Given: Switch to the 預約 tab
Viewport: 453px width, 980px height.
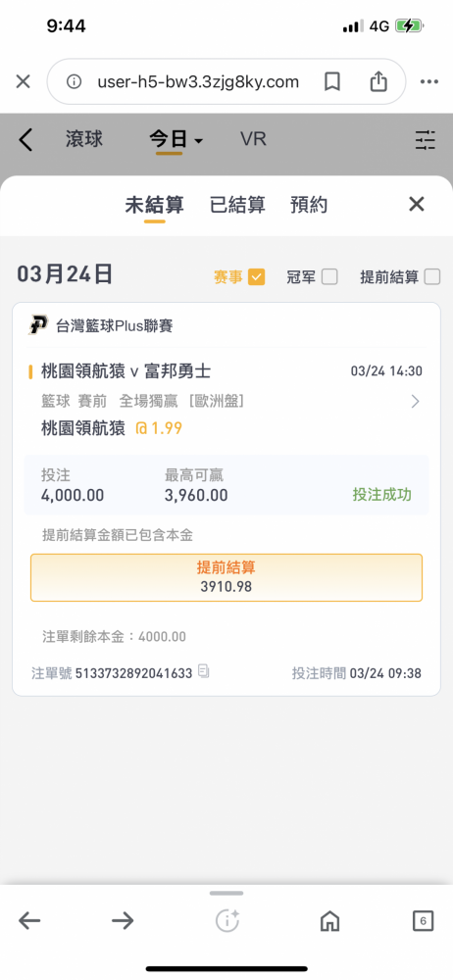Looking at the screenshot, I should [309, 205].
